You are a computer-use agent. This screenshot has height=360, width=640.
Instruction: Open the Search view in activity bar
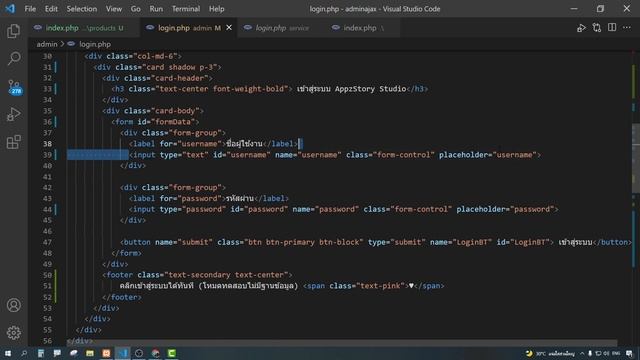[13, 58]
